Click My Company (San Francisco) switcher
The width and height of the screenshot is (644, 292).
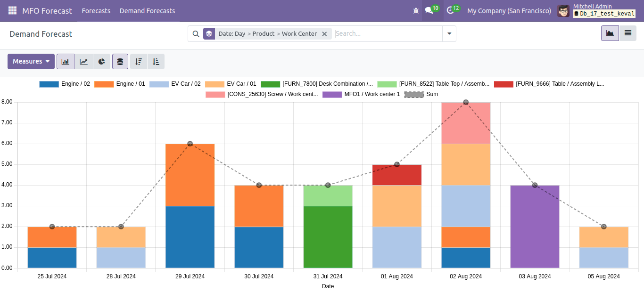click(509, 10)
